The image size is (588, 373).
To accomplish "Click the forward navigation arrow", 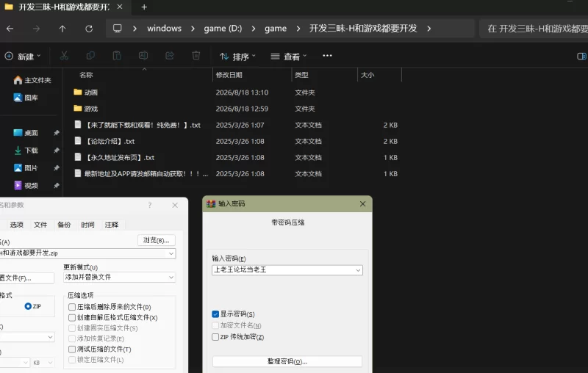I will pos(36,29).
